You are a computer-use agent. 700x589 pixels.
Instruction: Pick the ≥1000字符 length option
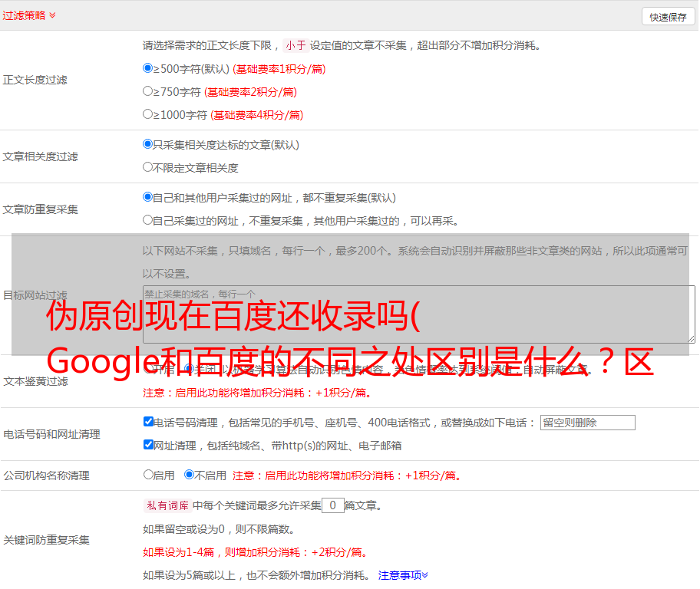click(147, 114)
